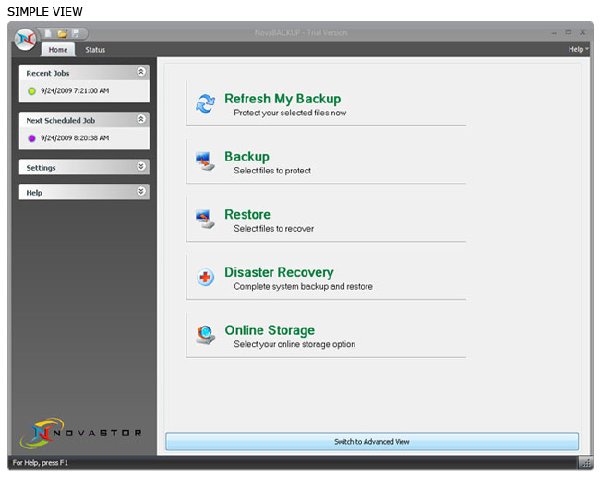Viewport: 600px width, 488px height.
Task: Click the Disaster Recovery red cross icon
Action: coord(205,277)
